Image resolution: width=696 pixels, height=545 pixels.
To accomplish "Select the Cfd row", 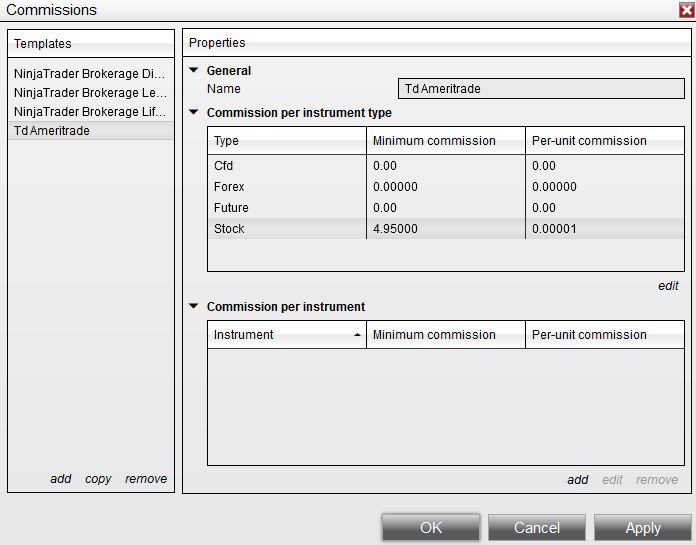I will [x=446, y=166].
